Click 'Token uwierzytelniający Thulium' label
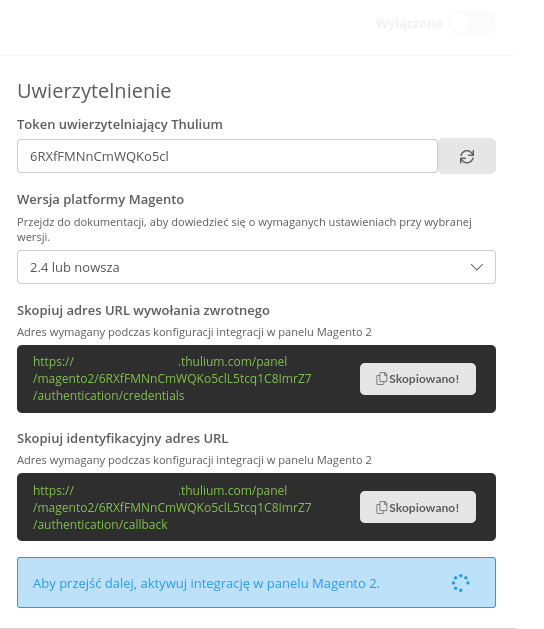This screenshot has height=629, width=544. (x=120, y=125)
